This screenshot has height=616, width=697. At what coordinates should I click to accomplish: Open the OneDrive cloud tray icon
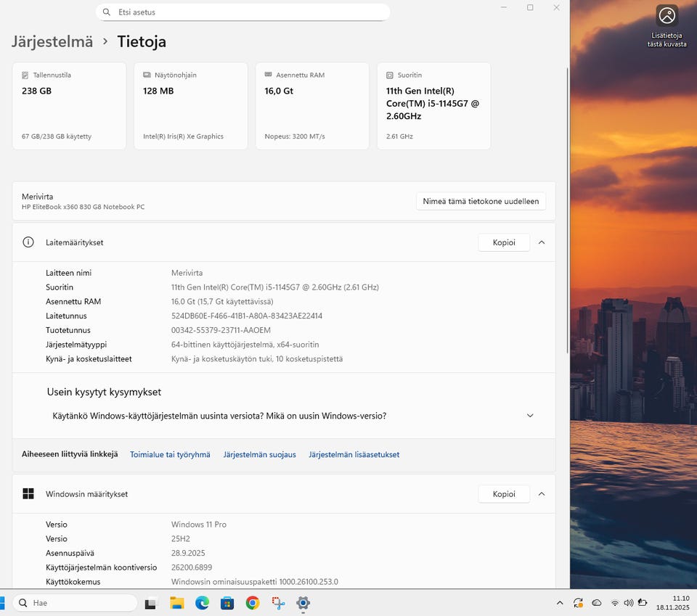(x=597, y=603)
